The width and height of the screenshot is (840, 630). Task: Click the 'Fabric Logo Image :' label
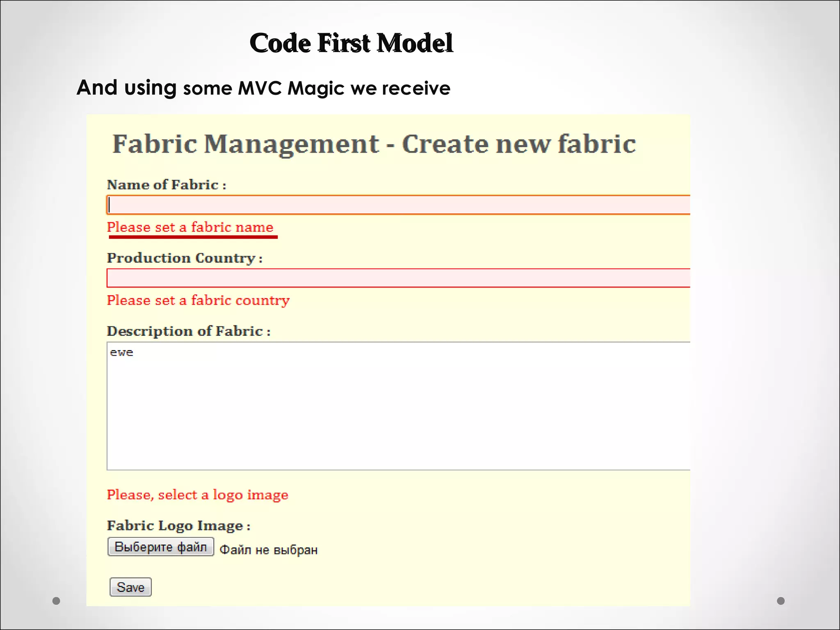tap(178, 526)
